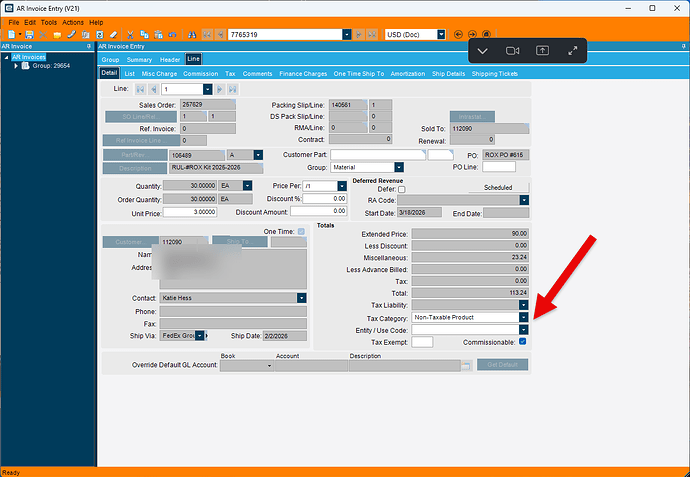Expand the Group: 29654 tree node
The image size is (690, 477).
(16, 66)
